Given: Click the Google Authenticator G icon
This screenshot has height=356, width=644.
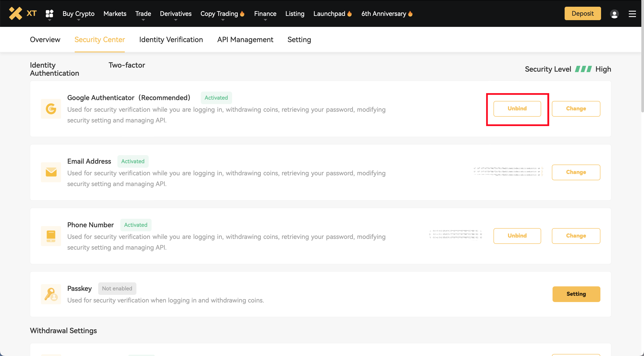Looking at the screenshot, I should click(x=51, y=109).
